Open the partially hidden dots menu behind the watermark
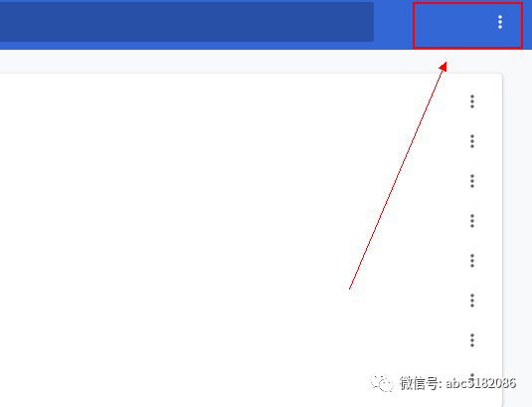Screen dimensions: 532x407 pyautogui.click(x=472, y=377)
